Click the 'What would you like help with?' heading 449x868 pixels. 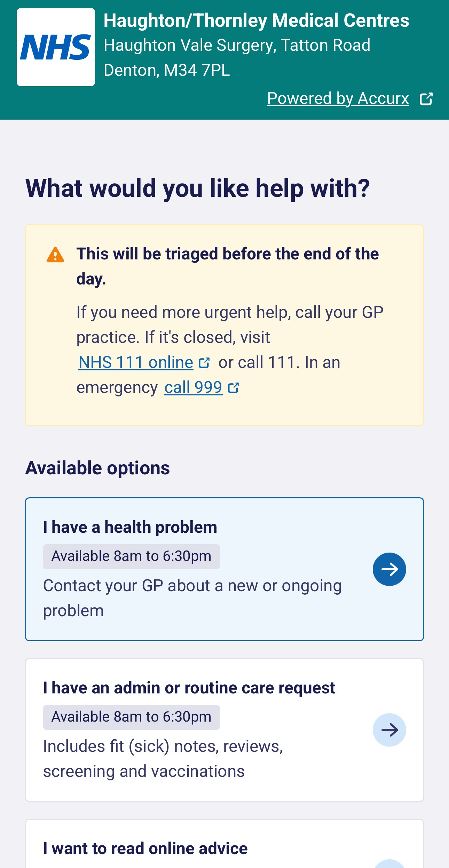197,188
